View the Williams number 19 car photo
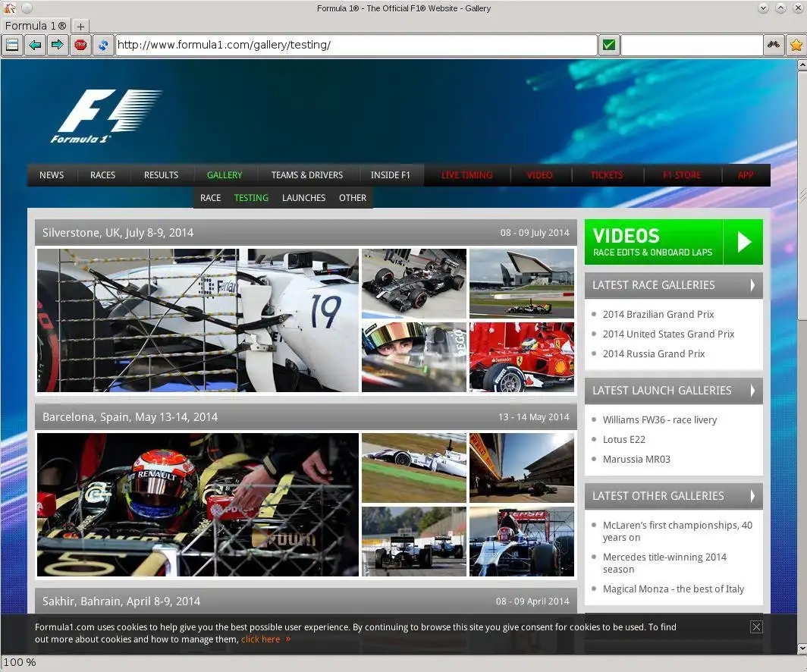The height and width of the screenshot is (672, 807). [198, 320]
